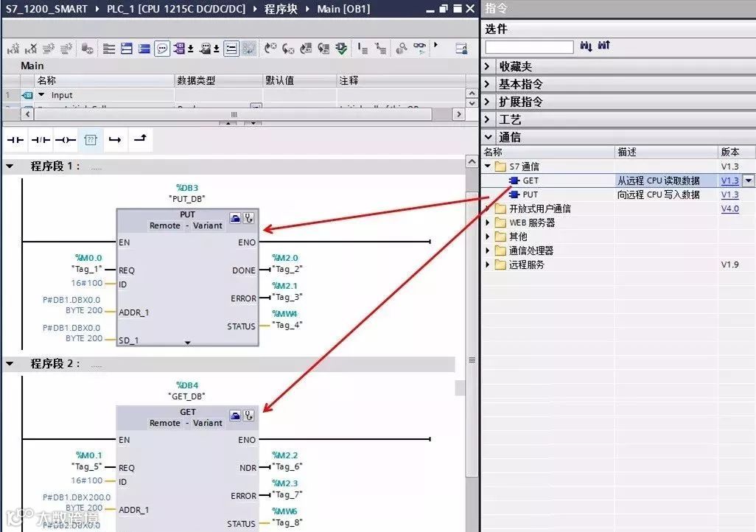The height and width of the screenshot is (532, 756).
Task: Click 描述 column header
Action: 666,152
